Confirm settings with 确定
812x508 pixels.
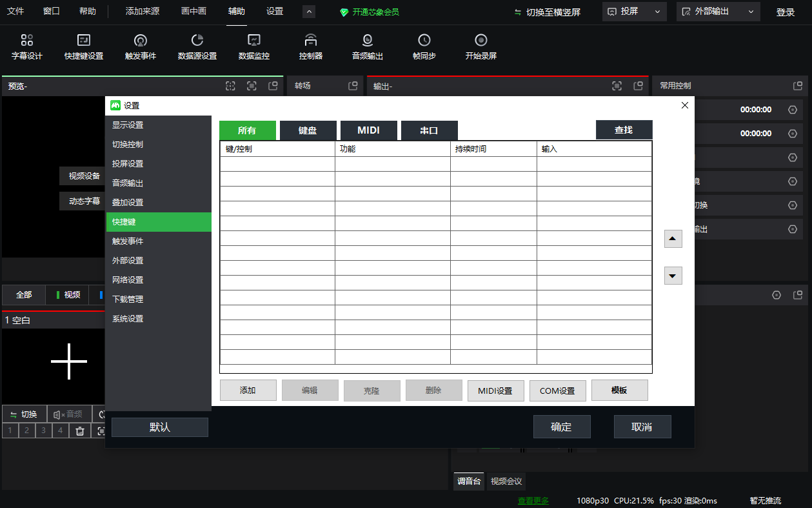(562, 427)
